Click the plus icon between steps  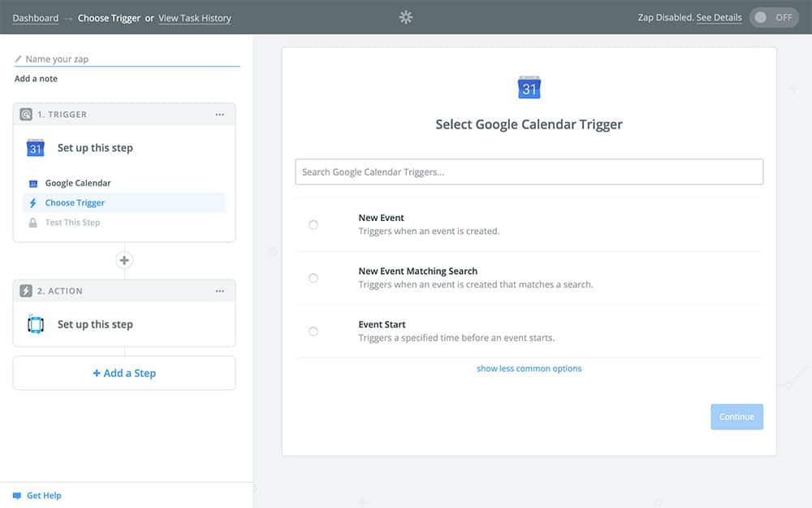click(x=124, y=261)
